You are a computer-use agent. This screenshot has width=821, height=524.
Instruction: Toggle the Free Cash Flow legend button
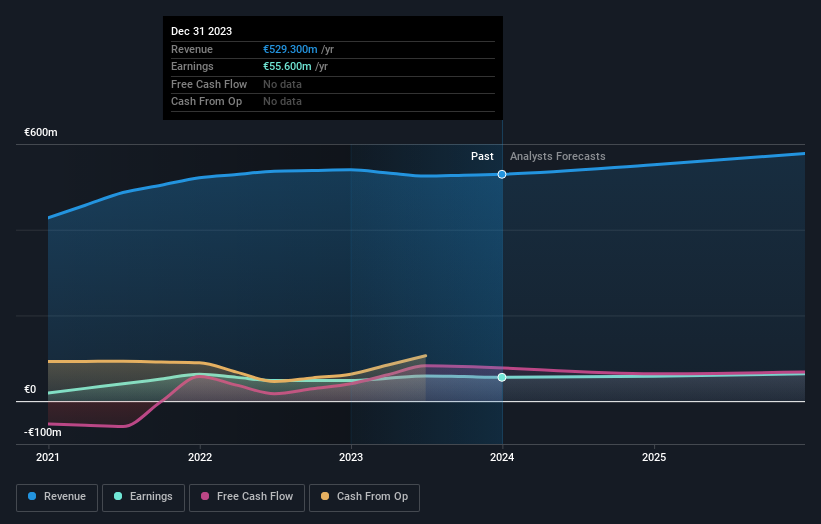(x=247, y=497)
